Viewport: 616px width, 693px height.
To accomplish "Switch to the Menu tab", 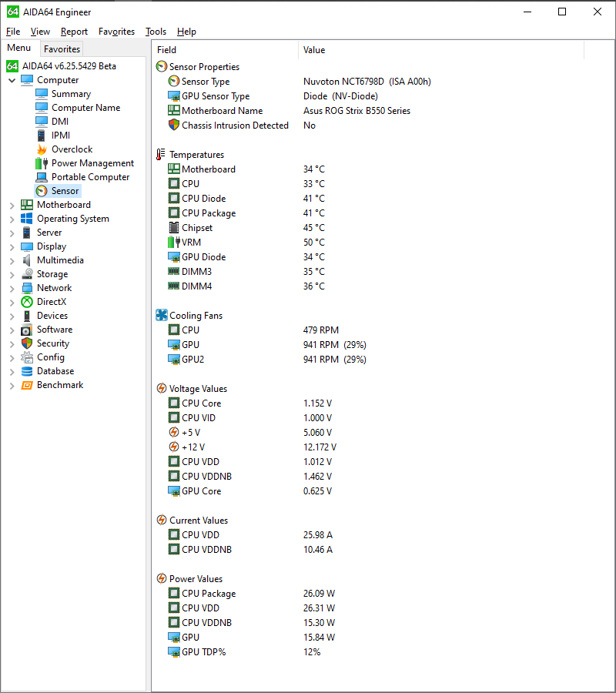I will point(19,48).
